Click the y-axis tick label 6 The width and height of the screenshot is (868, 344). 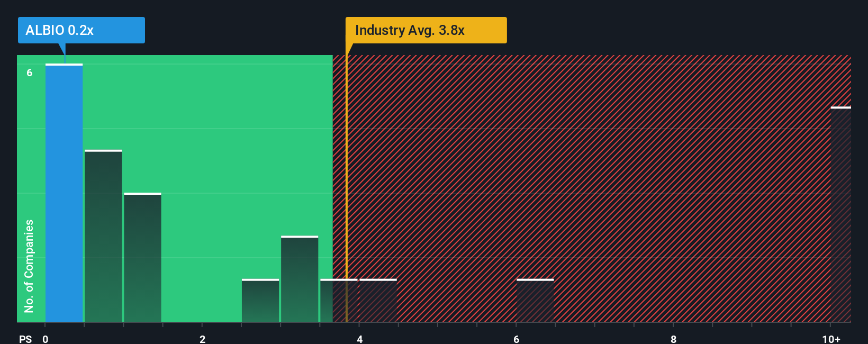point(30,73)
